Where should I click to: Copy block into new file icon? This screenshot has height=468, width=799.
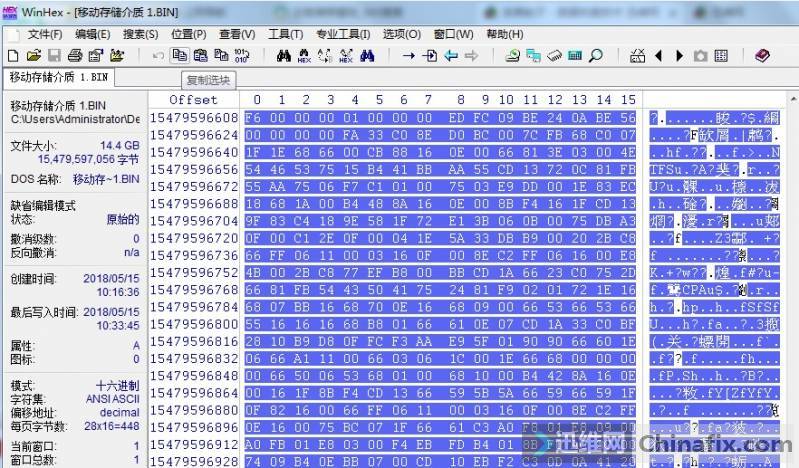(x=221, y=56)
